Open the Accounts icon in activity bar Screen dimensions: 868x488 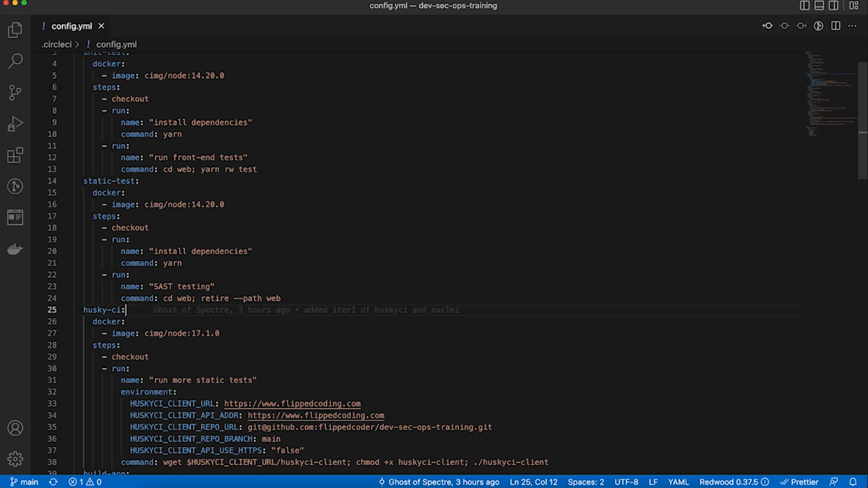15,428
